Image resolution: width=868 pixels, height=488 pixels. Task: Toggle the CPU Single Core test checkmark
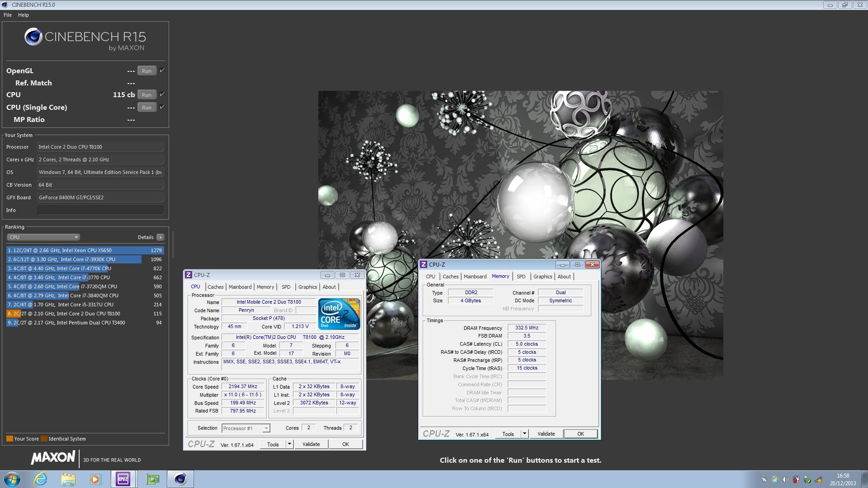[x=162, y=107]
